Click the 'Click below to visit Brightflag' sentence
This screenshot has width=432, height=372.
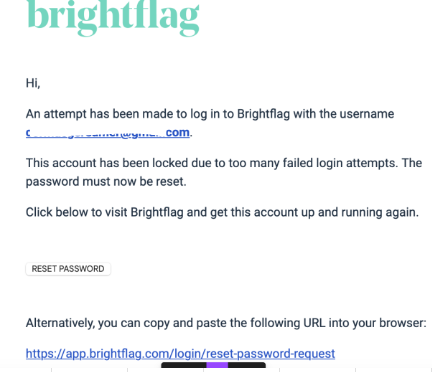coord(222,212)
